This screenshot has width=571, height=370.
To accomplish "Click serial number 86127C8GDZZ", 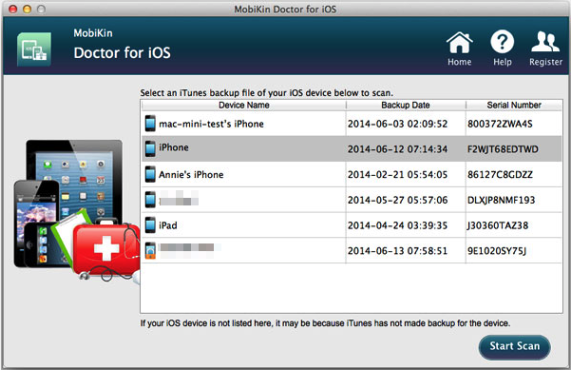I will coord(500,174).
